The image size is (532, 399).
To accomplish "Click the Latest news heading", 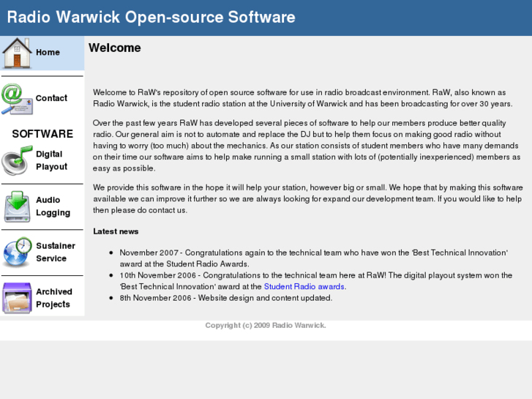I will tap(116, 231).
